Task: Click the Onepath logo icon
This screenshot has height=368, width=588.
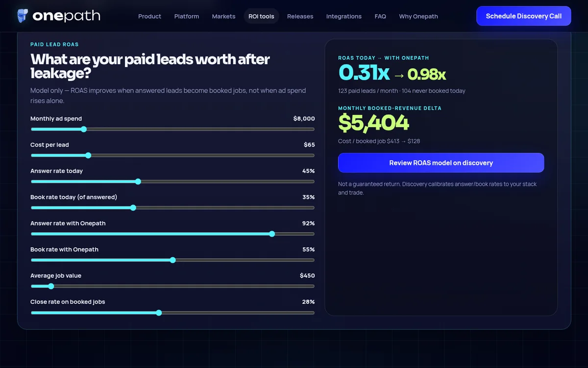Action: coord(22,16)
